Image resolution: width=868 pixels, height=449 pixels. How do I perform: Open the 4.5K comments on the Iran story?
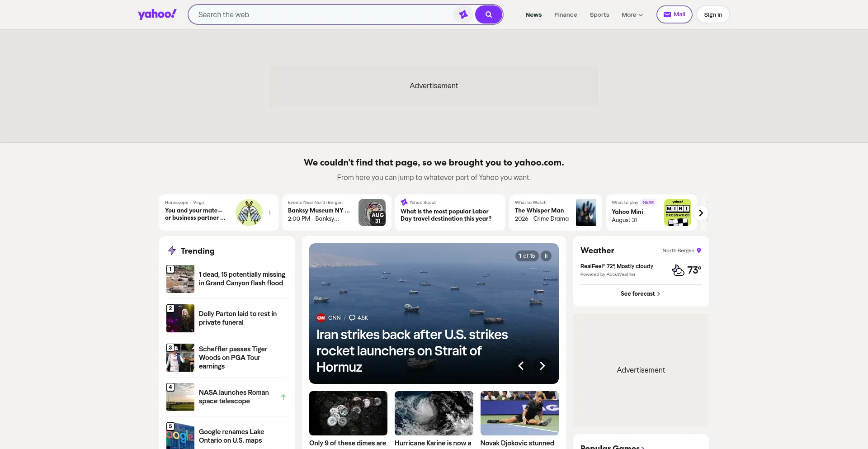359,318
